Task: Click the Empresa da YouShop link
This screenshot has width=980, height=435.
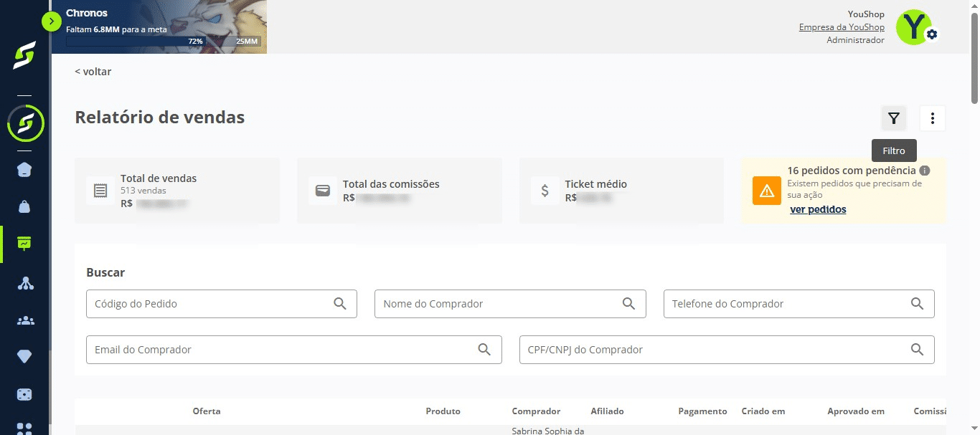Action: click(842, 27)
